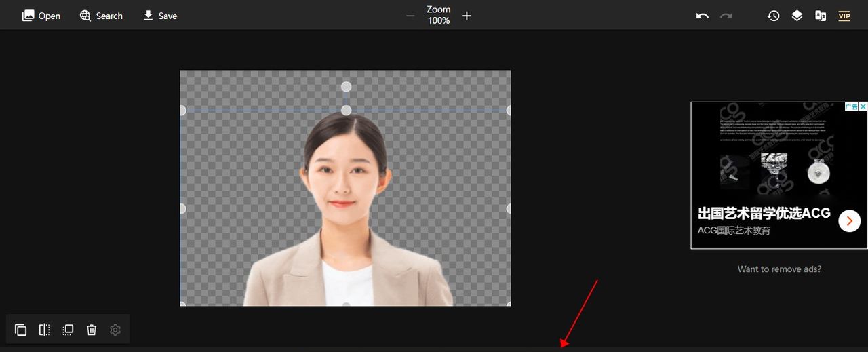This screenshot has width=868, height=352.
Task: Zoom in with the plus button
Action: coord(467,16)
